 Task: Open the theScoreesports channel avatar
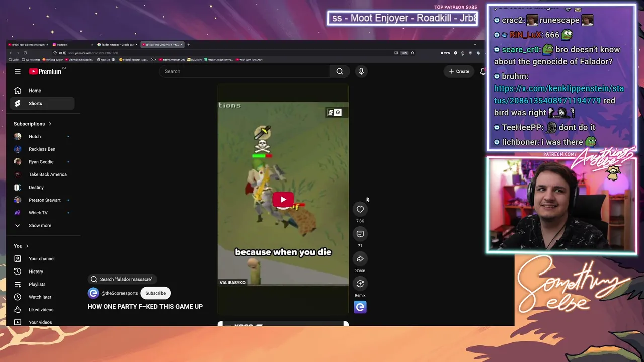click(x=93, y=293)
